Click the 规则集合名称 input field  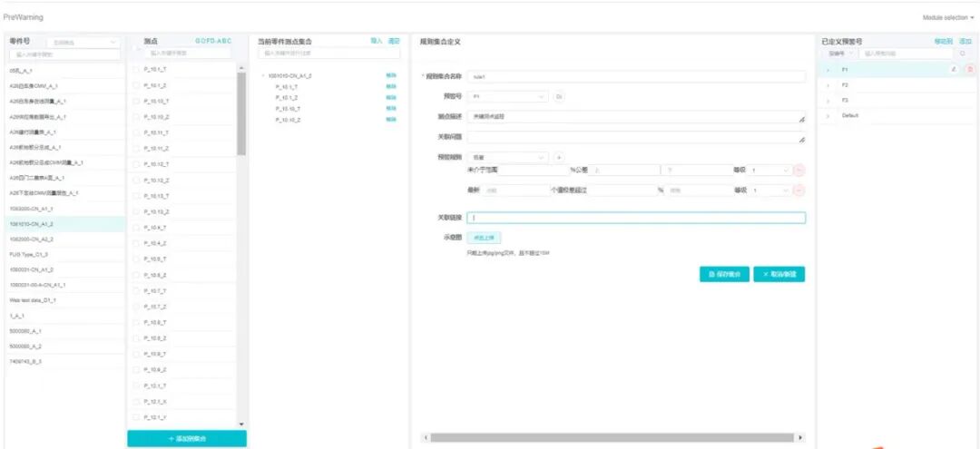pos(636,77)
